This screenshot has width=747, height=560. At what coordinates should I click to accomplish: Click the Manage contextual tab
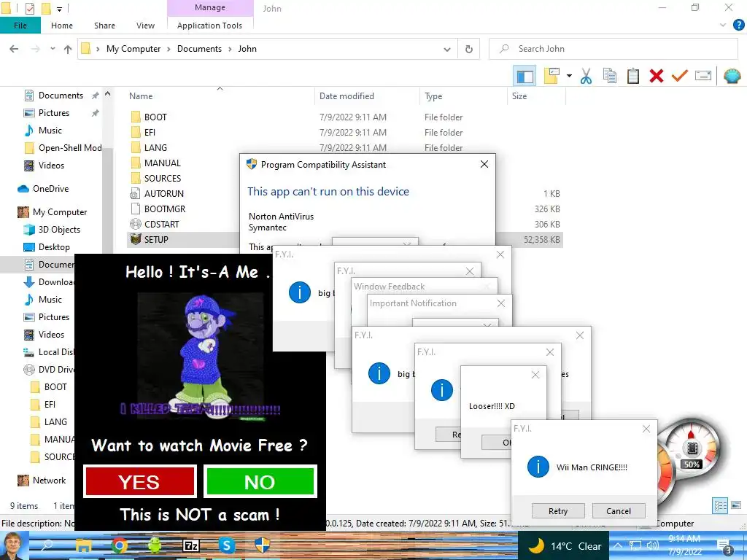pos(209,7)
